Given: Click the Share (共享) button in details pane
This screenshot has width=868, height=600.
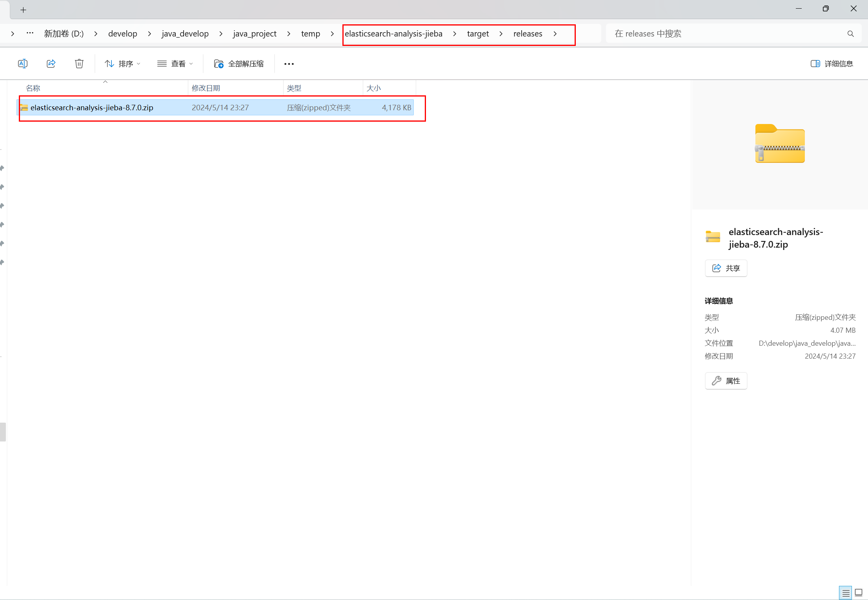Looking at the screenshot, I should pyautogui.click(x=726, y=268).
